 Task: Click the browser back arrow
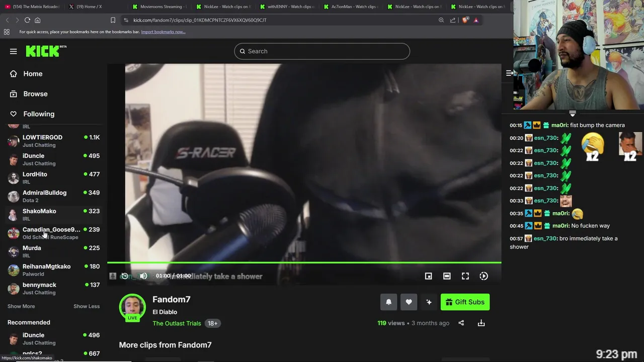pos(7,20)
